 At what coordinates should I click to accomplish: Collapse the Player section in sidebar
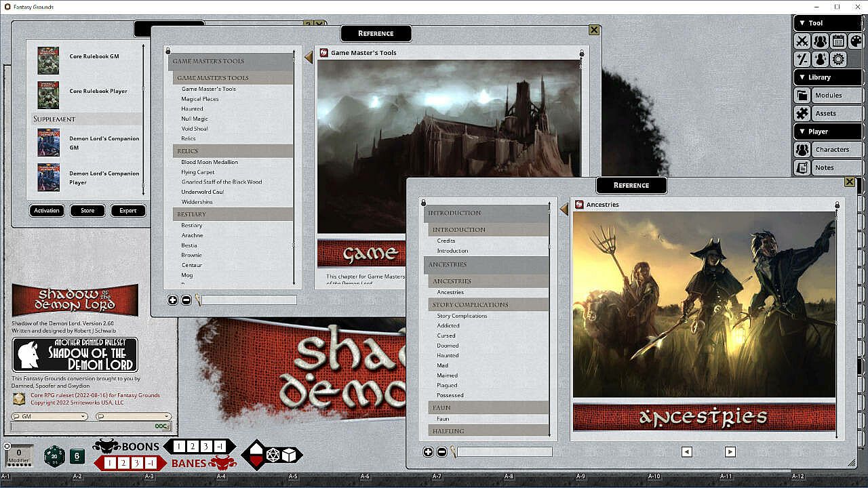[x=828, y=131]
